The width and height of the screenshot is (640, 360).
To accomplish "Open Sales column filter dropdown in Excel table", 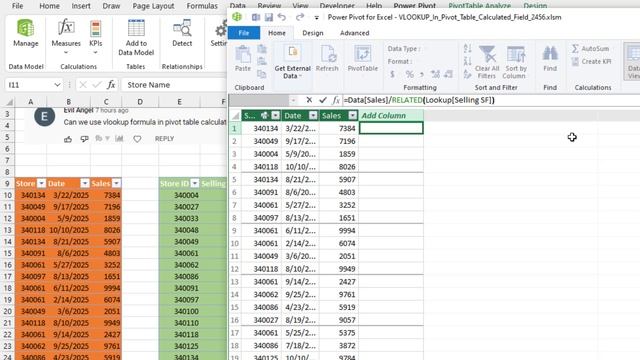I will click(116, 183).
